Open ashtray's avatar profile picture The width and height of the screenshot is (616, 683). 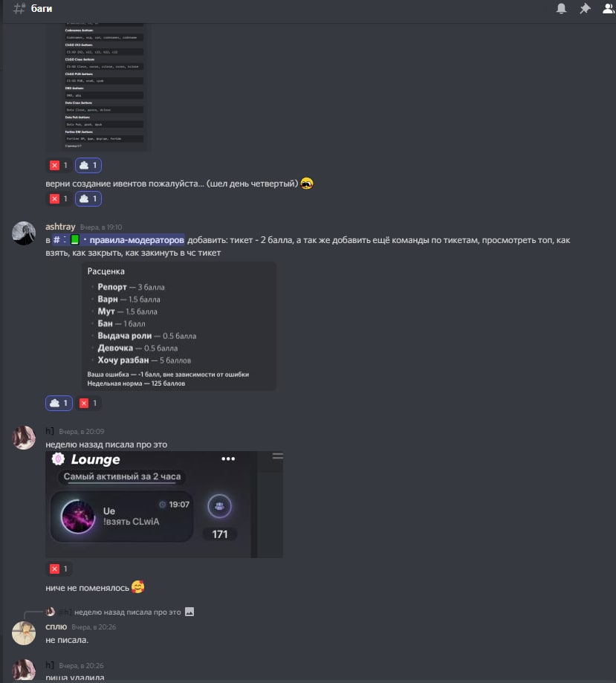[x=24, y=233]
